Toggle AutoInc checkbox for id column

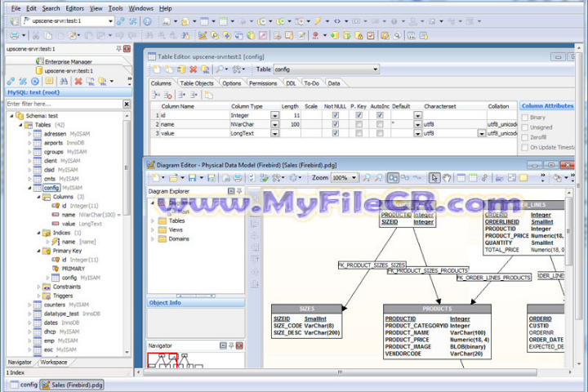point(380,115)
